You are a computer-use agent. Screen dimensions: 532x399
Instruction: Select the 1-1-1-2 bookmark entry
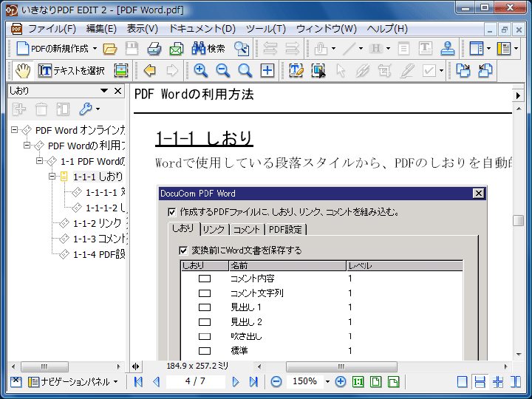[105, 208]
